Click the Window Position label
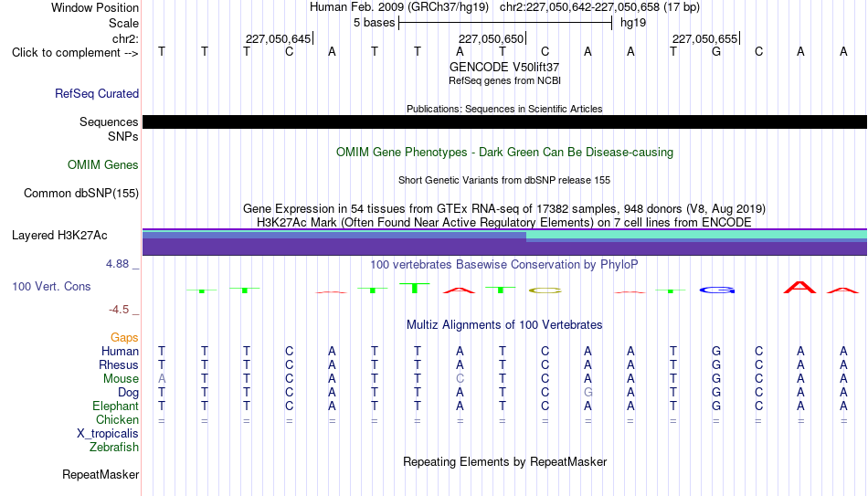 pos(95,7)
